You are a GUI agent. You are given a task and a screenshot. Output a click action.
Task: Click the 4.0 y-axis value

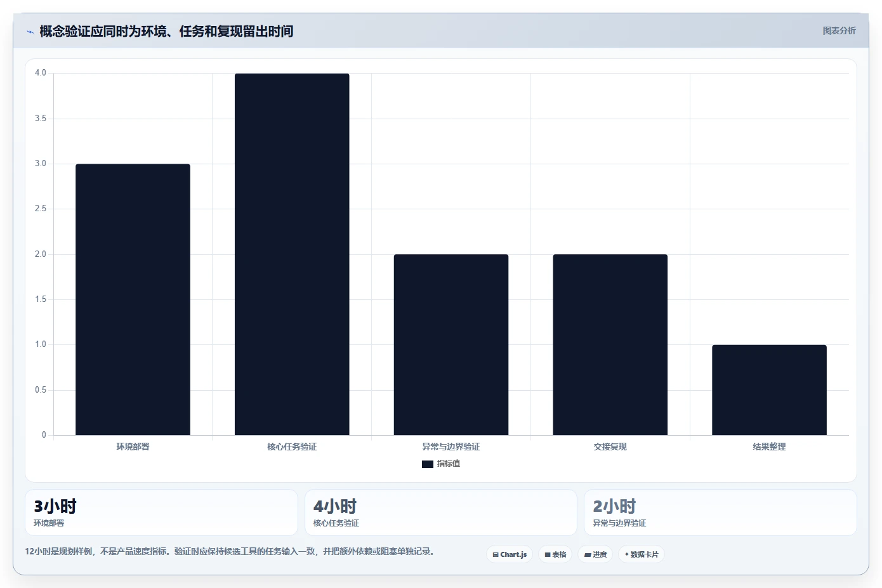coord(41,73)
